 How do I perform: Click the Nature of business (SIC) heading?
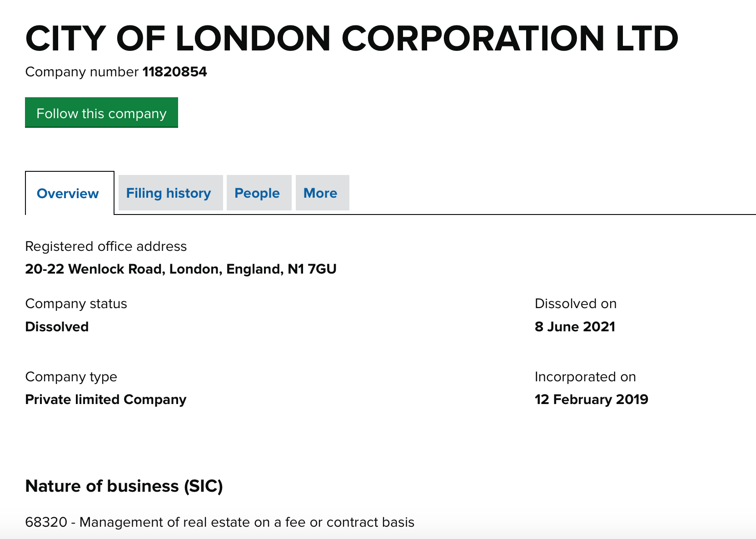pos(124,486)
